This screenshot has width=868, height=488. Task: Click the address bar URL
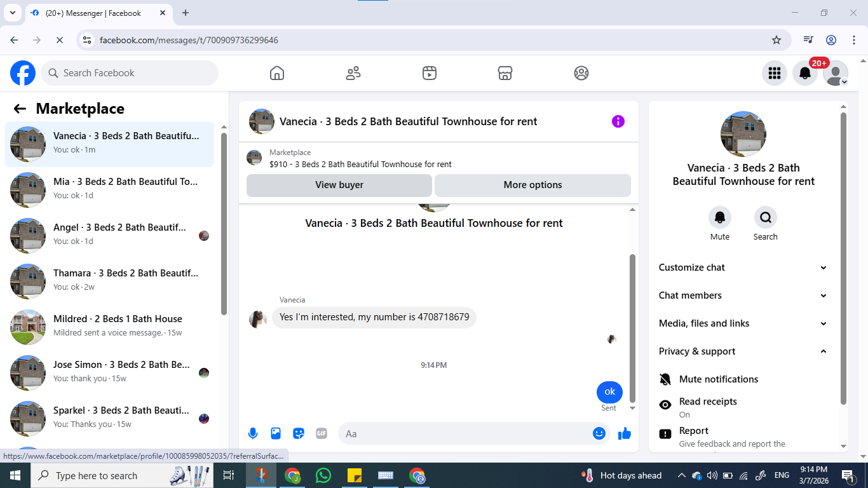[x=189, y=40]
